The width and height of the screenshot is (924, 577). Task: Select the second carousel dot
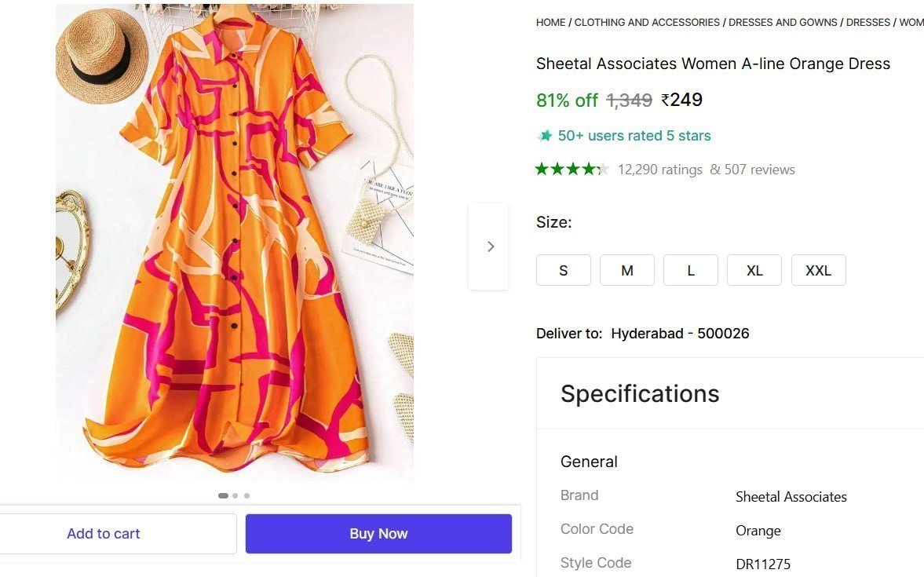click(x=235, y=495)
